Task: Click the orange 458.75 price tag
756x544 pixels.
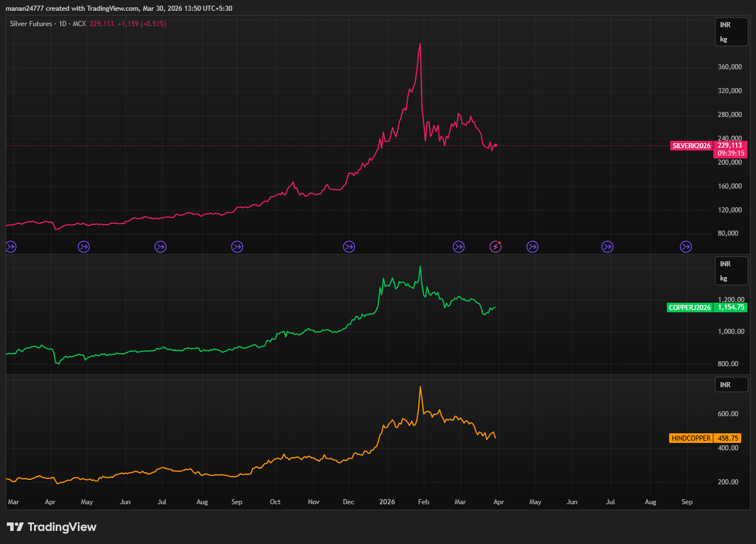Action: [728, 438]
